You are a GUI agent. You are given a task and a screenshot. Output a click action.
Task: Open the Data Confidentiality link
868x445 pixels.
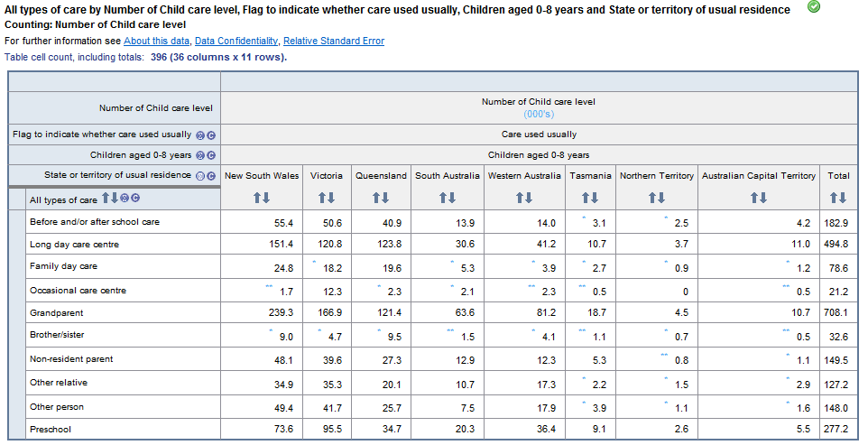pyautogui.click(x=235, y=42)
